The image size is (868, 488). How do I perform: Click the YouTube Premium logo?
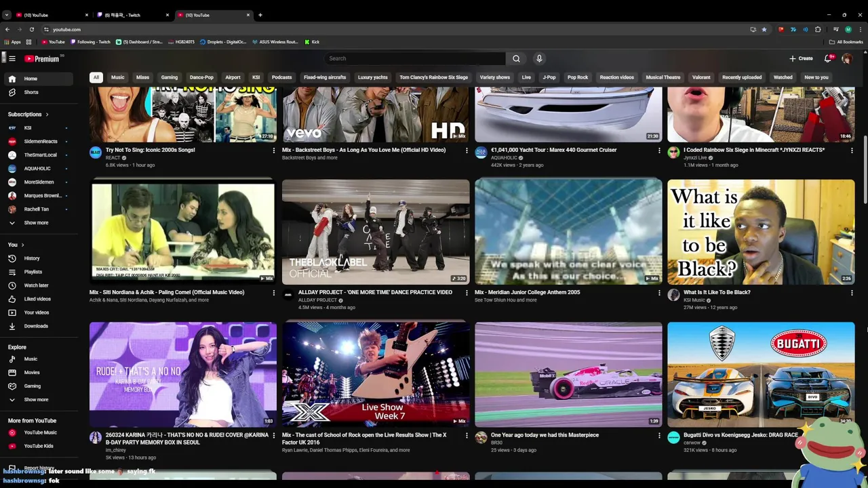click(x=42, y=58)
